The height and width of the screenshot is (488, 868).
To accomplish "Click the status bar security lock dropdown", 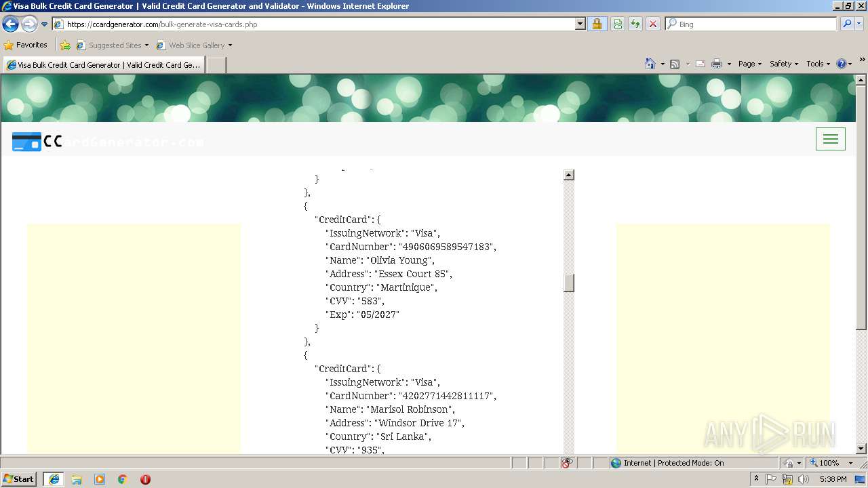I will tap(793, 463).
